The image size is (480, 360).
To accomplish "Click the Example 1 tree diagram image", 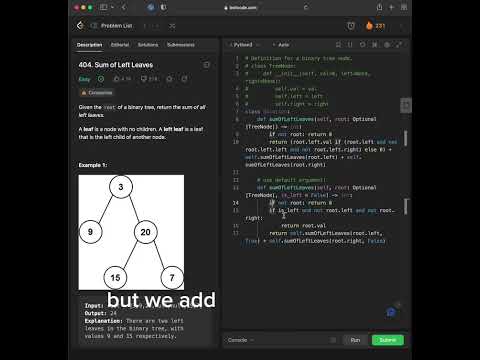I will coord(131,232).
